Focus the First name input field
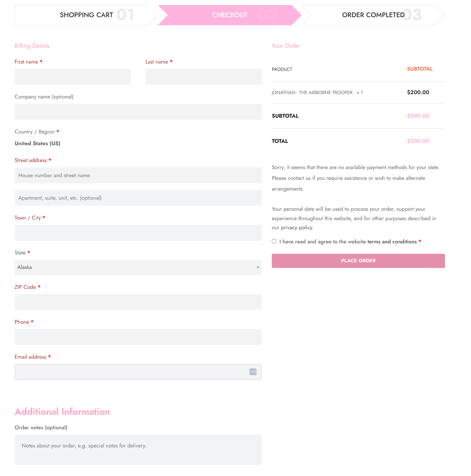 click(x=73, y=77)
